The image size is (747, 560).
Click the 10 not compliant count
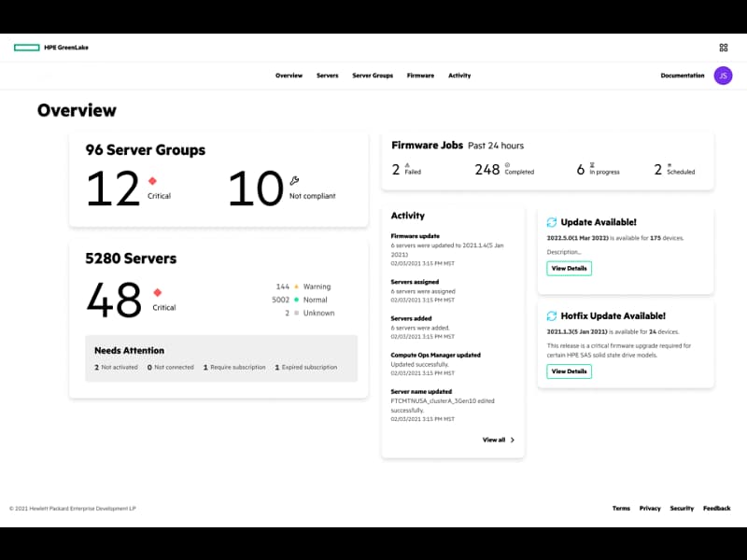[x=255, y=189]
